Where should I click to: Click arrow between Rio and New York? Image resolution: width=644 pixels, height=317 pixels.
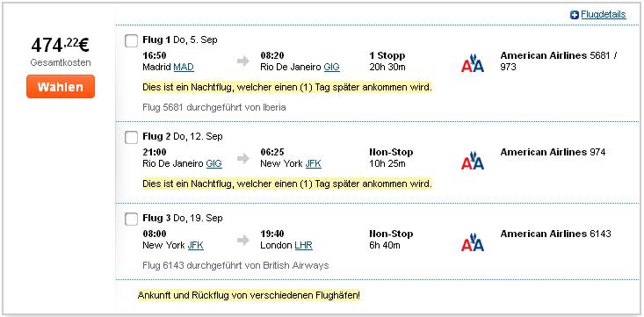tap(243, 158)
